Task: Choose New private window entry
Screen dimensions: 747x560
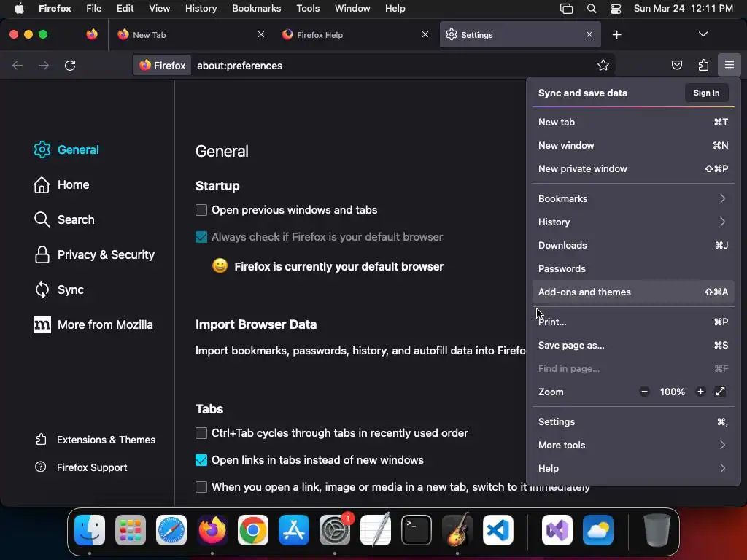Action: click(x=633, y=168)
